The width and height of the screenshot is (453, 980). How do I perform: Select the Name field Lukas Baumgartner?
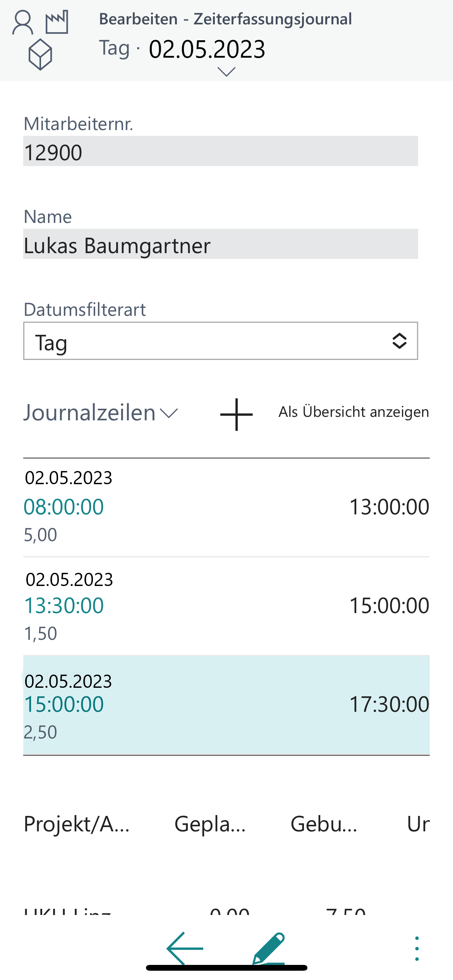coord(221,244)
